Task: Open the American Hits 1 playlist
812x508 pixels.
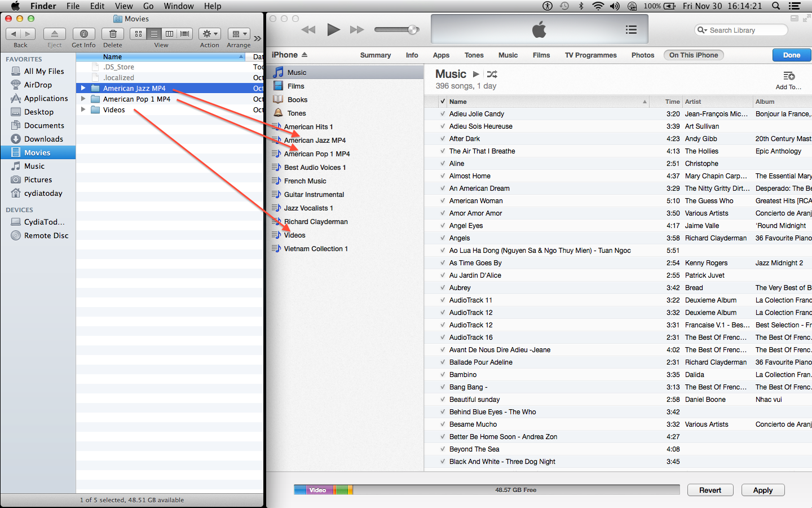Action: click(308, 126)
